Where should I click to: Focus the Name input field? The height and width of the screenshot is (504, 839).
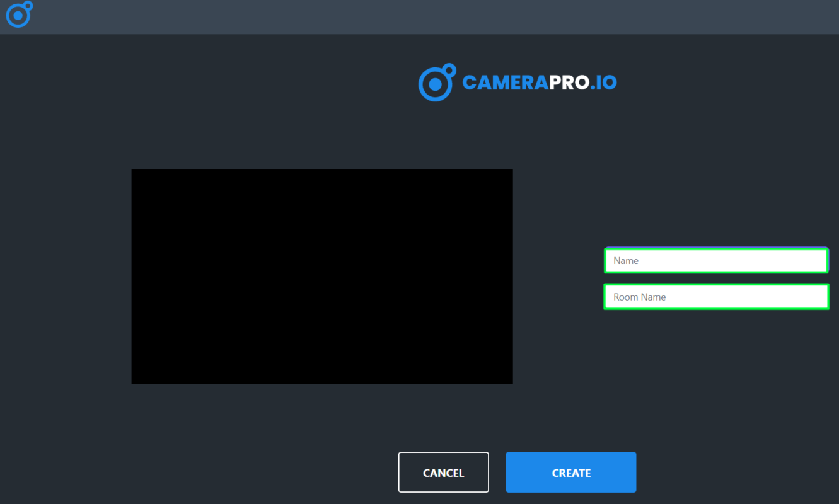coord(716,260)
